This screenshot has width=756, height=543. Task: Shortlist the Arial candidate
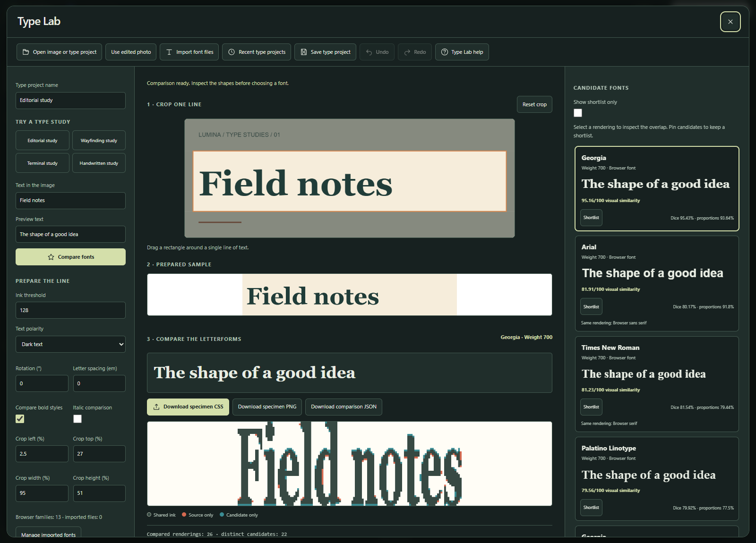pyautogui.click(x=591, y=307)
